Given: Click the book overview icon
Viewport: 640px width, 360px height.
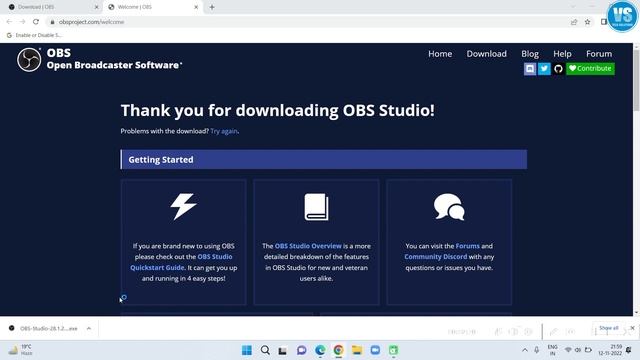Looking at the screenshot, I should coord(316,207).
